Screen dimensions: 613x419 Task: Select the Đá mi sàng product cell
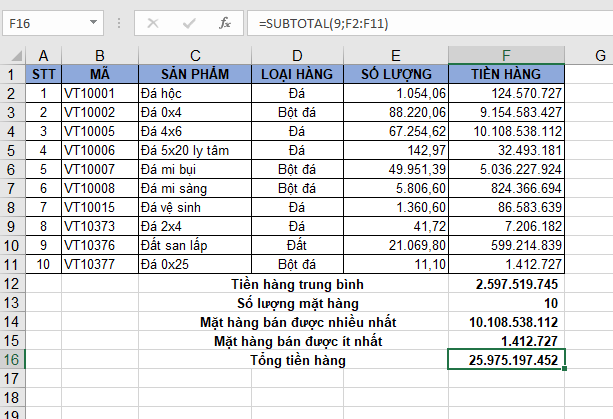tap(194, 188)
